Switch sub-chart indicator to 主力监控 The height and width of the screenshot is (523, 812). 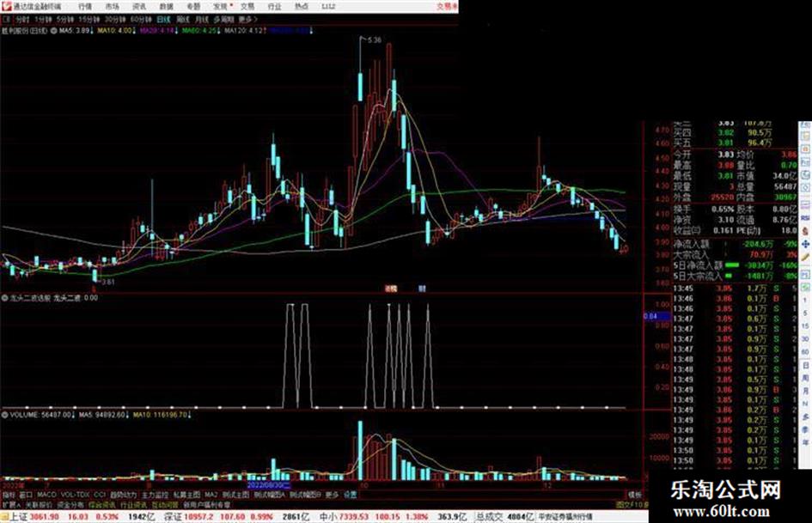[156, 495]
